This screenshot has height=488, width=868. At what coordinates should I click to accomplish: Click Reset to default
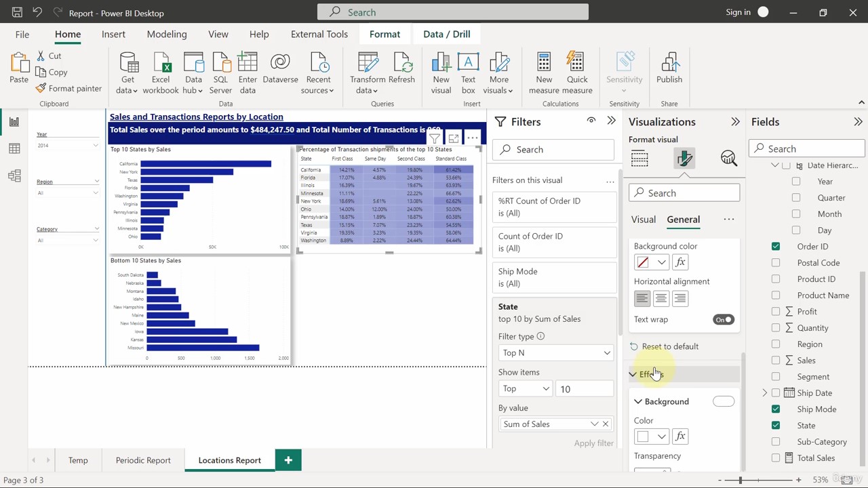coord(663,346)
